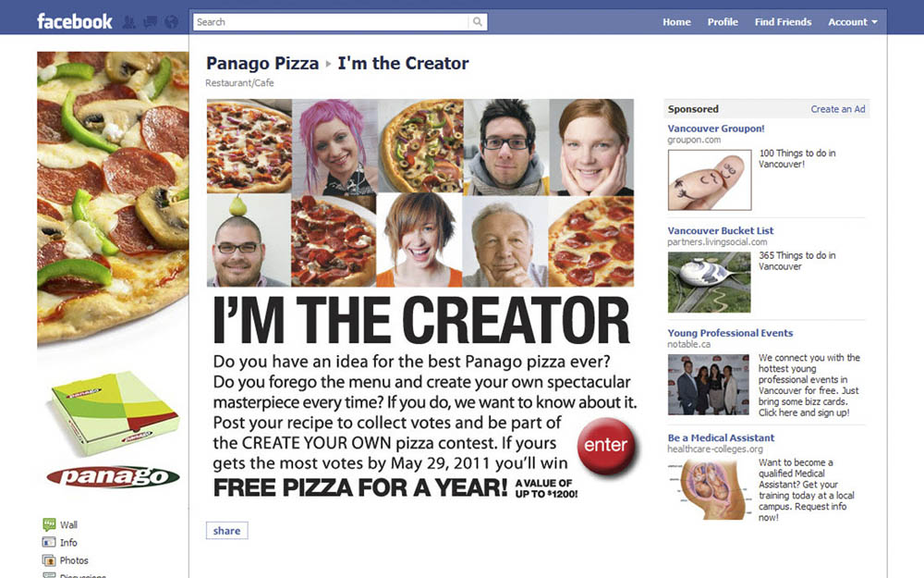
Task: Select Find Friends in the header
Action: tap(783, 22)
